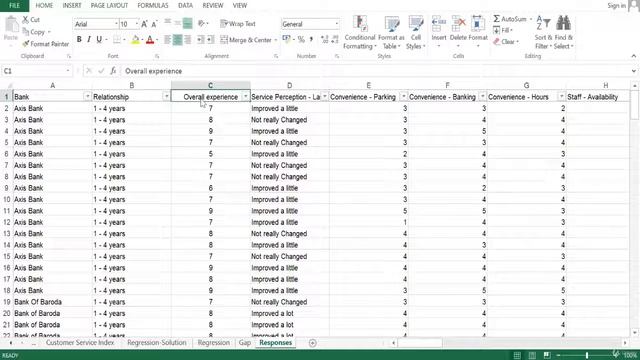
Task: Collapse the ribbon with the arrow button
Action: [x=633, y=56]
